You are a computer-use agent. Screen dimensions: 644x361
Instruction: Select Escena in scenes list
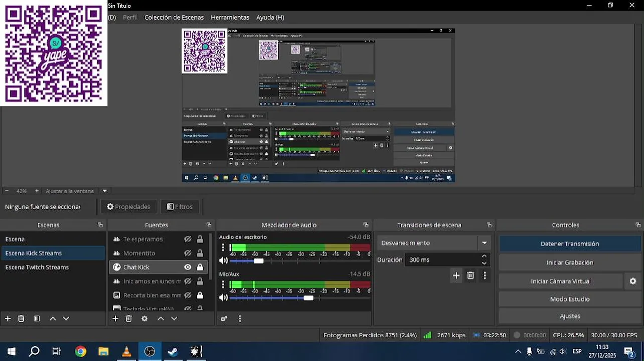[53, 239]
